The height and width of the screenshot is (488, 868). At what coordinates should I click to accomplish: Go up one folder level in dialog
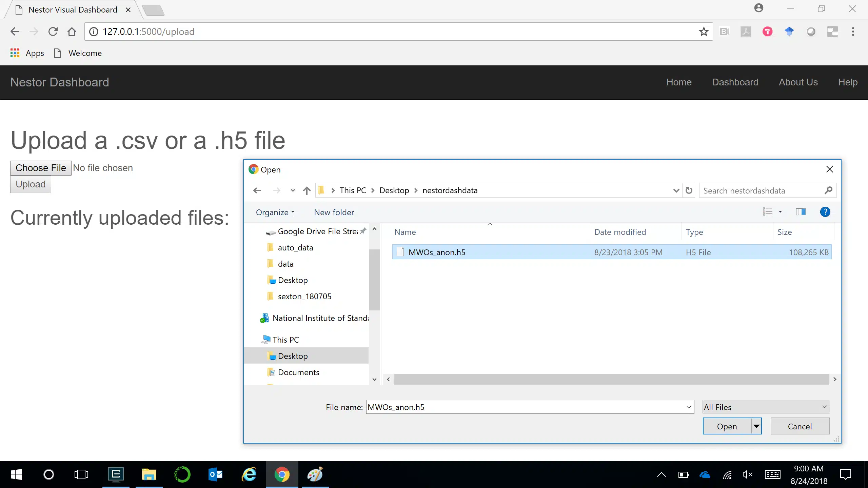[x=307, y=190]
